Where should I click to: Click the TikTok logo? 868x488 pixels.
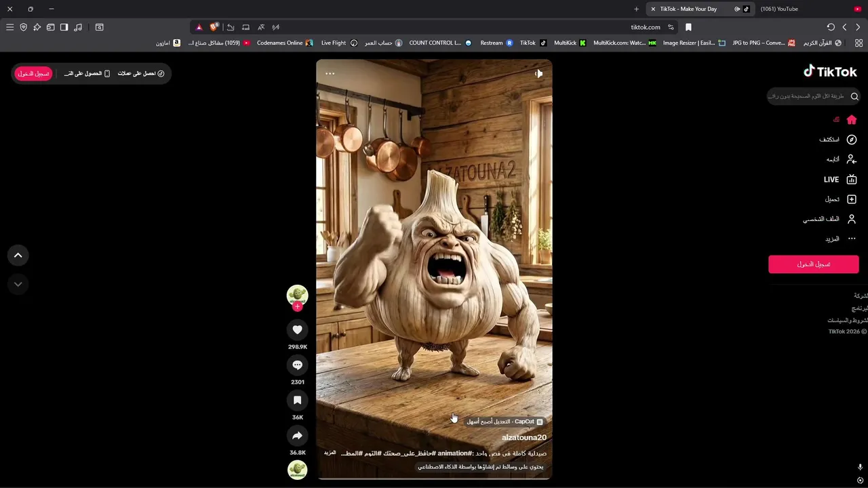[830, 71]
